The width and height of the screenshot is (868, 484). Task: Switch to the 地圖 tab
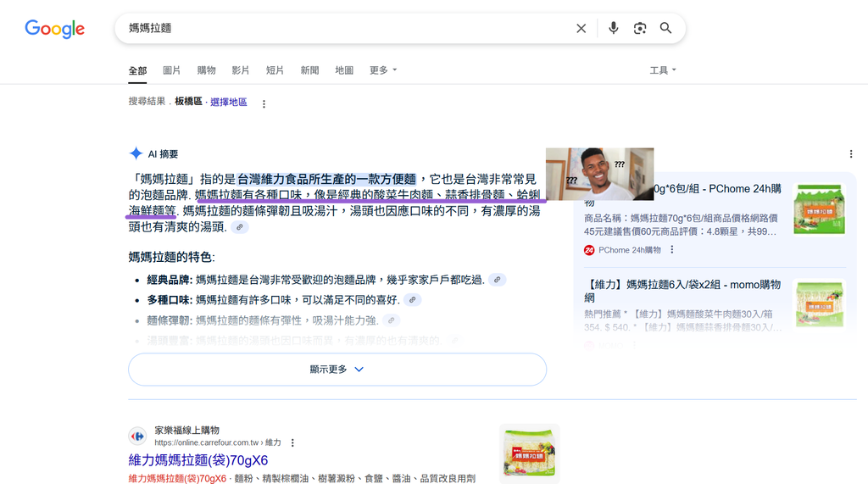344,70
